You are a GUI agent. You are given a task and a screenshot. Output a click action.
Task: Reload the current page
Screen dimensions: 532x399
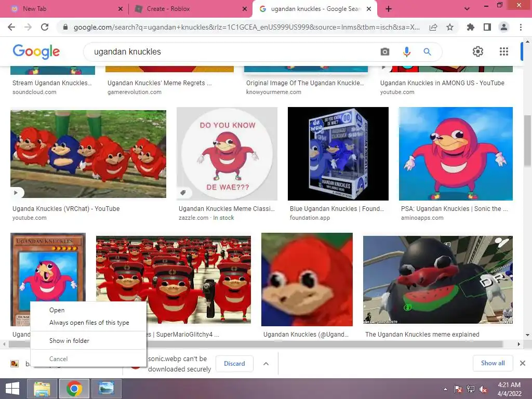coord(45,27)
